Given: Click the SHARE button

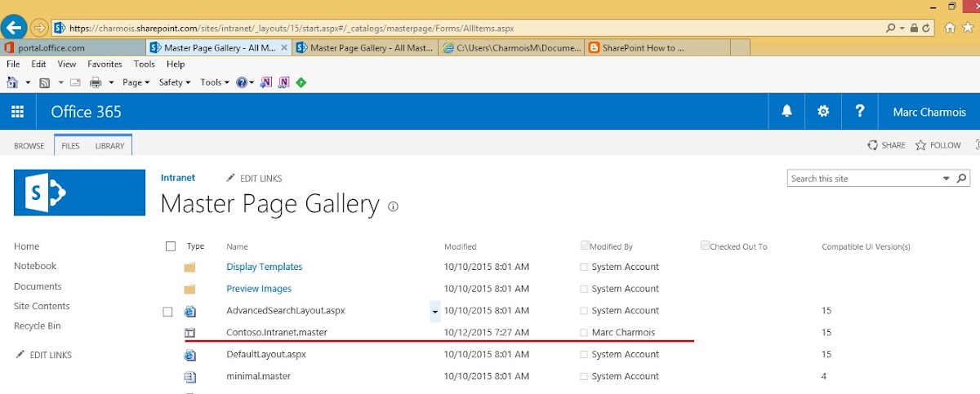Looking at the screenshot, I should click(886, 145).
